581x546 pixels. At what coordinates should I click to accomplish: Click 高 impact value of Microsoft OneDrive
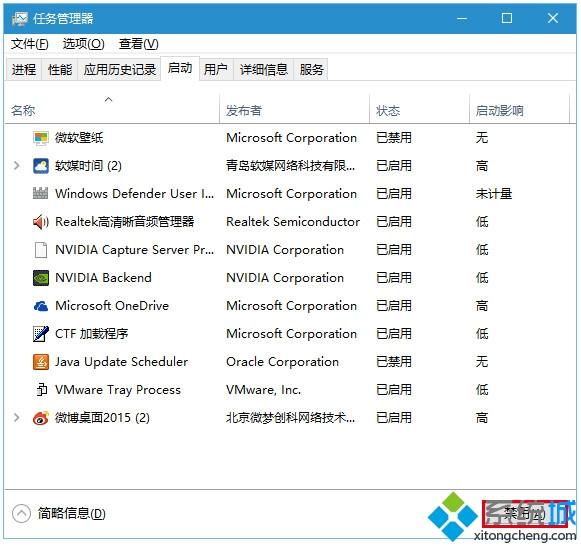click(x=482, y=306)
